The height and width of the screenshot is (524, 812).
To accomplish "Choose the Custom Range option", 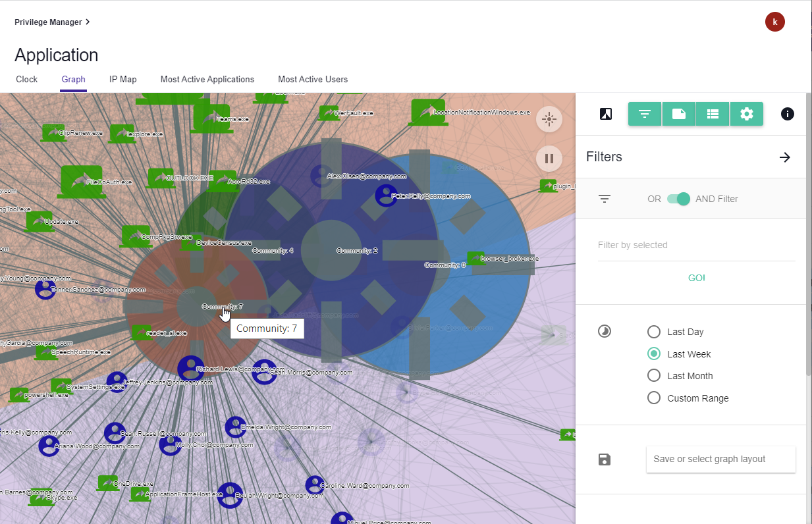I will tap(653, 398).
